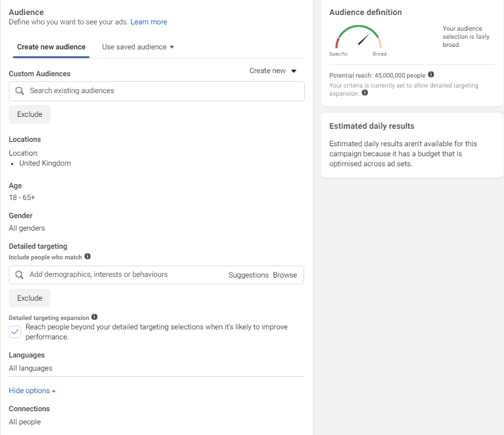The height and width of the screenshot is (435, 504).
Task: Uncheck the detailed targeting expansion checkbox
Action: click(x=16, y=332)
